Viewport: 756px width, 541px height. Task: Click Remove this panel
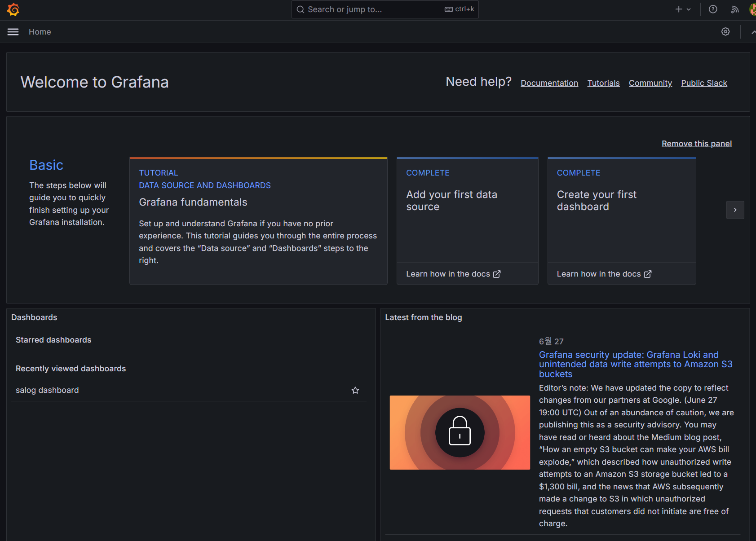(697, 144)
